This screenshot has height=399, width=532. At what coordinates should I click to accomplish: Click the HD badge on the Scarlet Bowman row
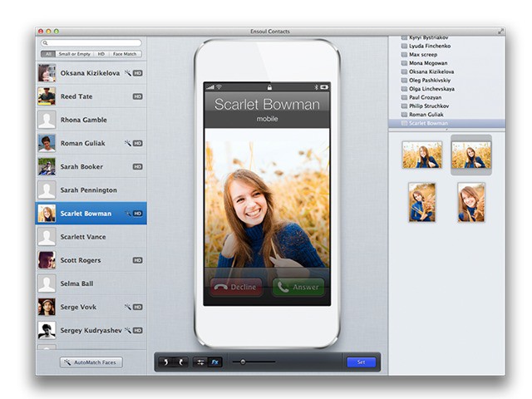point(137,214)
